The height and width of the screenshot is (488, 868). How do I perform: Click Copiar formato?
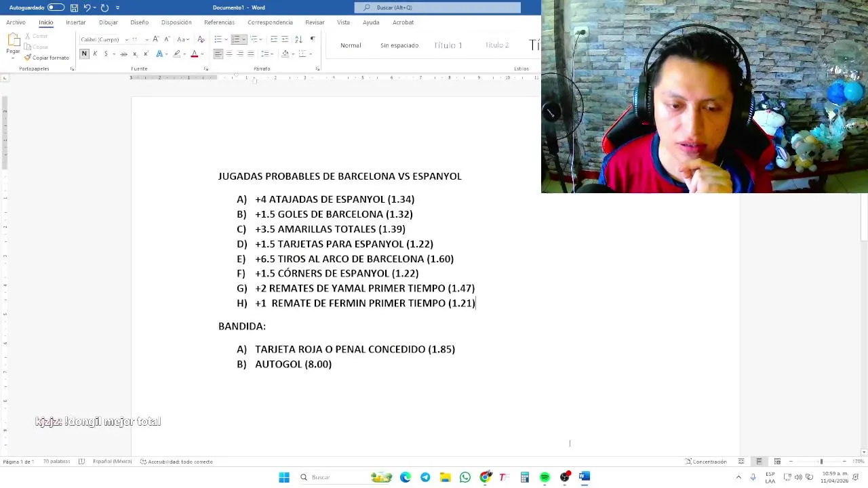click(47, 58)
